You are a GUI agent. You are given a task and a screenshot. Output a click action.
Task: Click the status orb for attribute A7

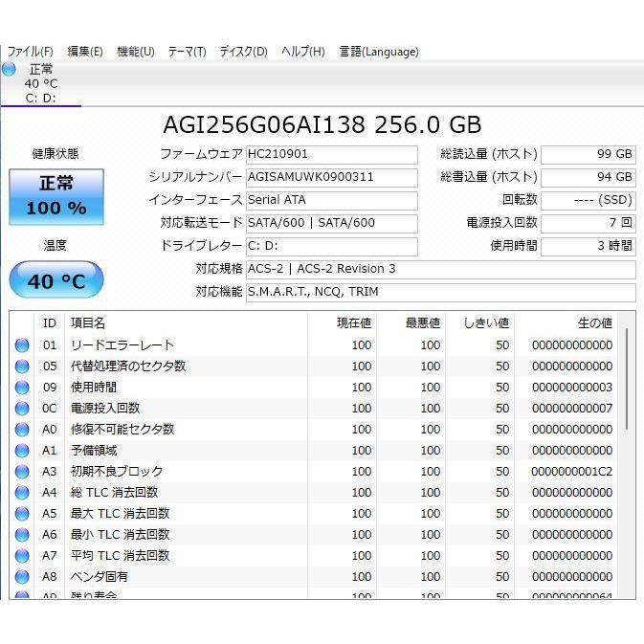pos(22,556)
